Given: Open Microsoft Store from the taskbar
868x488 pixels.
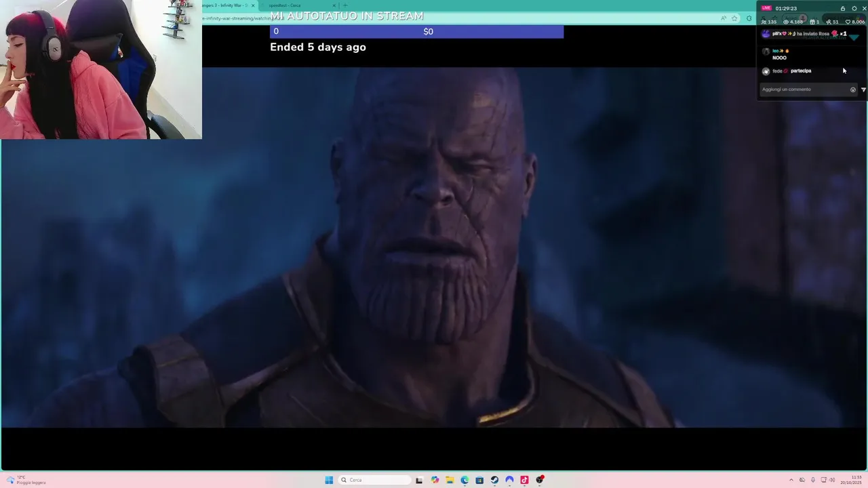Looking at the screenshot, I should [x=479, y=480].
